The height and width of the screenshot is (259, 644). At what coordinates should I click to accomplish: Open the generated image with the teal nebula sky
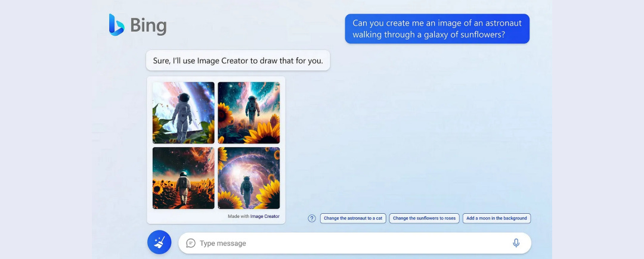(249, 113)
